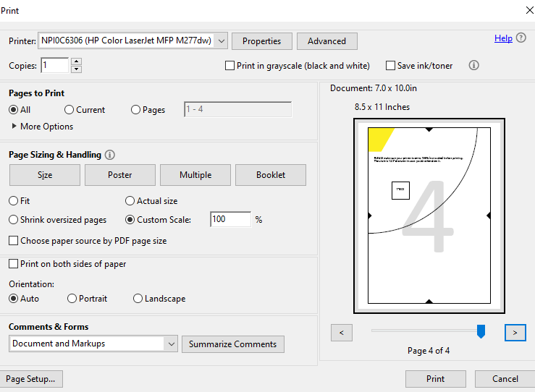Go to next preview page arrow
Image resolution: width=535 pixels, height=392 pixels.
coord(515,333)
